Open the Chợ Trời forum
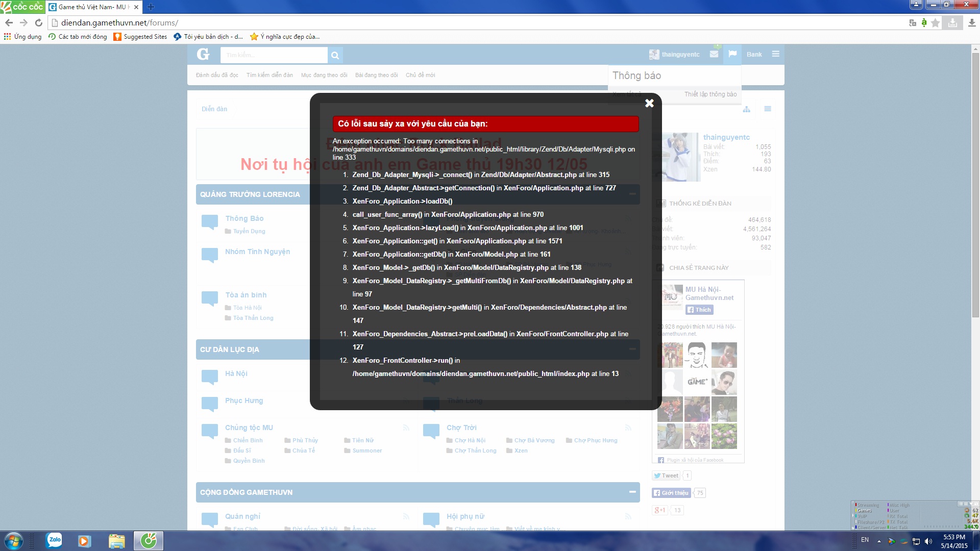 [x=461, y=428]
